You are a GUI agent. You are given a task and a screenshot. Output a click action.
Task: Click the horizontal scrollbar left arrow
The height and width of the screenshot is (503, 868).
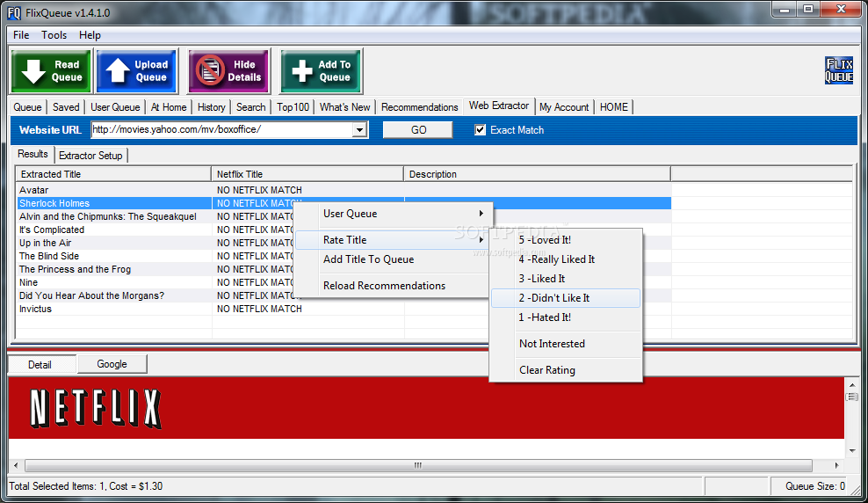pyautogui.click(x=16, y=465)
